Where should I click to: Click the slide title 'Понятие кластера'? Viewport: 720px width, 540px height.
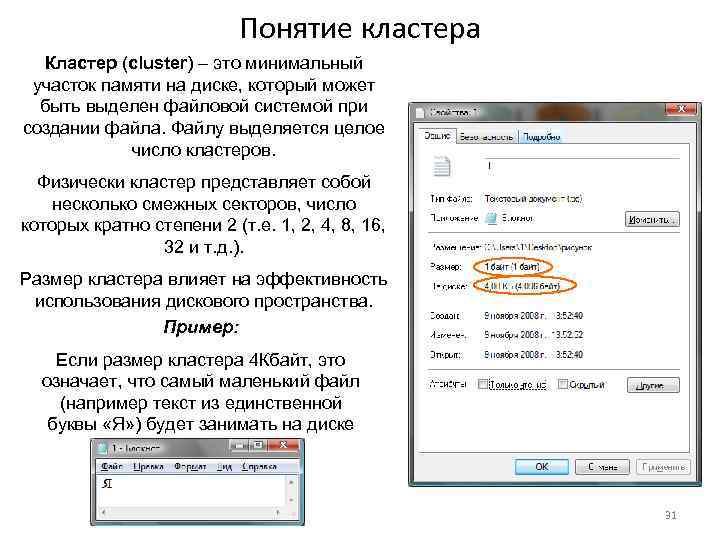click(x=360, y=29)
